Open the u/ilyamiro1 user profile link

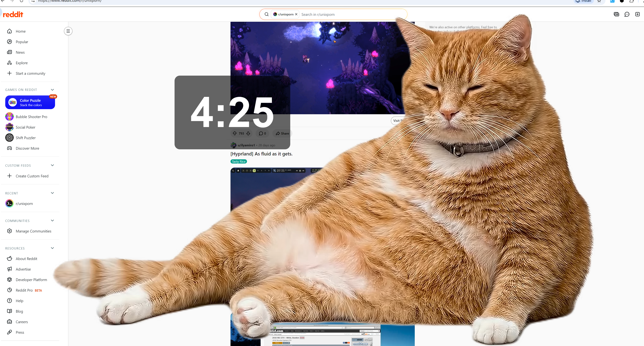click(246, 145)
